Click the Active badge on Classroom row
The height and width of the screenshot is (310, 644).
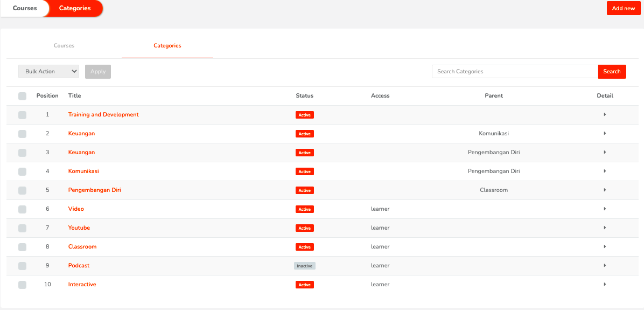[x=305, y=247]
